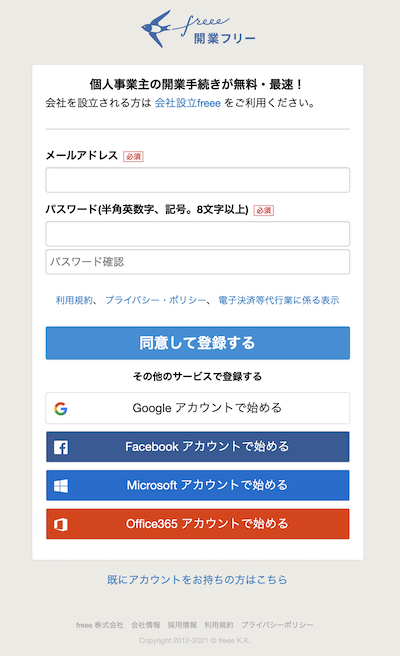This screenshot has width=400, height=656.
Task: Click the freee swallow bird logo
Action: (156, 28)
